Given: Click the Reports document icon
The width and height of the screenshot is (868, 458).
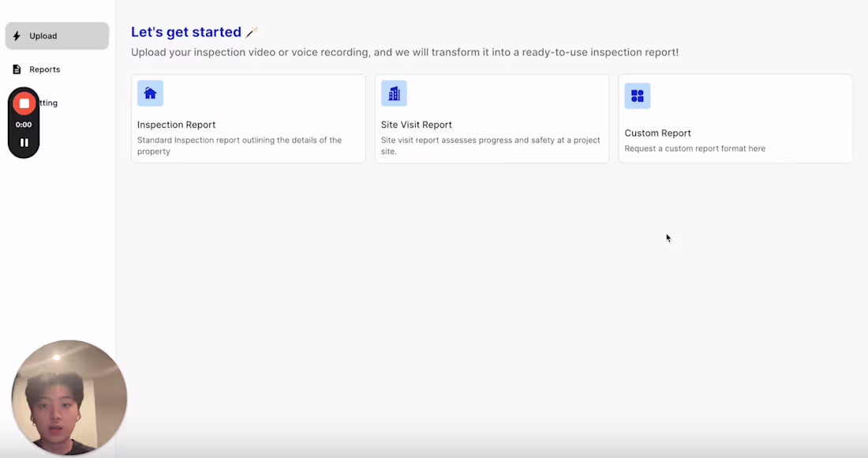Looking at the screenshot, I should click(17, 69).
